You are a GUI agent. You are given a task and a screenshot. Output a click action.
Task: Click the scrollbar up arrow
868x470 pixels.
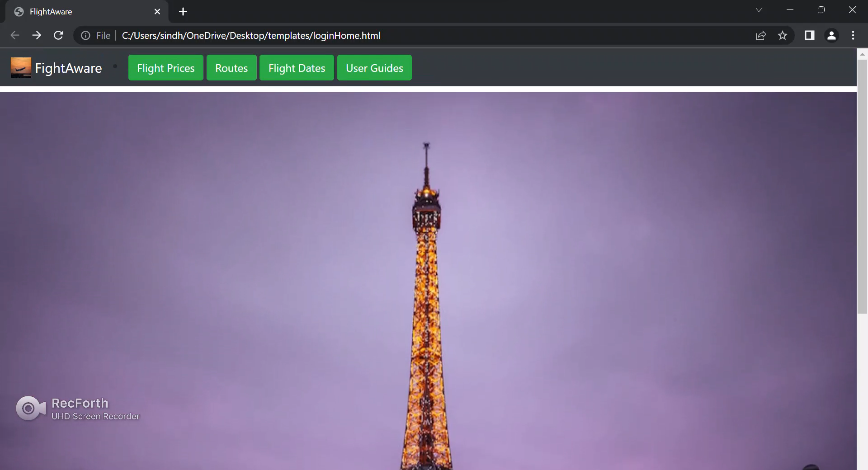coord(863,54)
